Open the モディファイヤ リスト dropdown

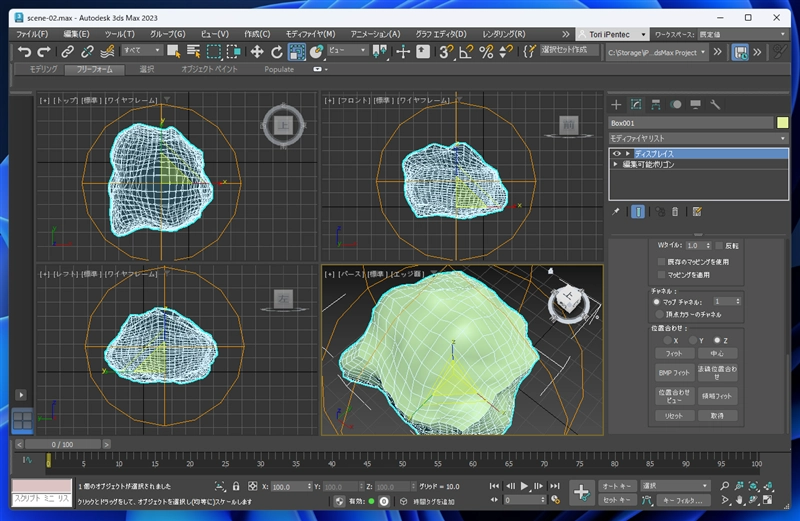[x=698, y=138]
